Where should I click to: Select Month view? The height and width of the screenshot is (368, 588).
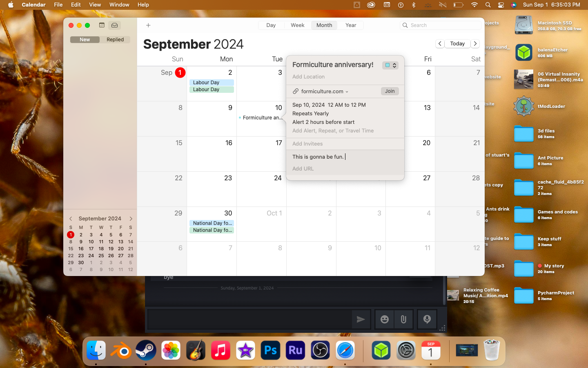[x=324, y=25]
